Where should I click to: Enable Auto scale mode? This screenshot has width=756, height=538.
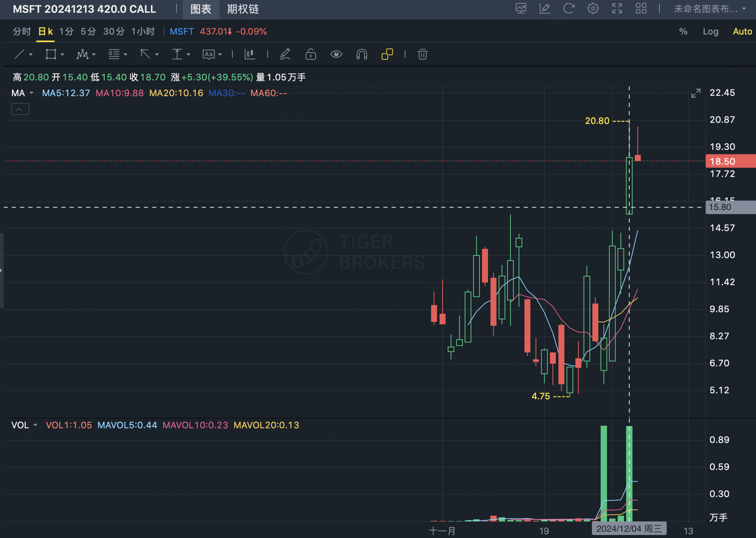[x=742, y=32]
